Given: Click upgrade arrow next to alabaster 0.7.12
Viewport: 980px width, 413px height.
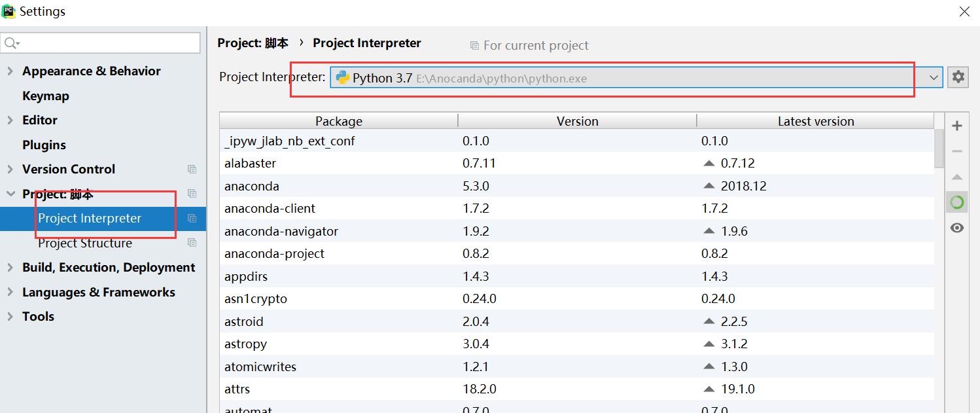Looking at the screenshot, I should [x=709, y=163].
